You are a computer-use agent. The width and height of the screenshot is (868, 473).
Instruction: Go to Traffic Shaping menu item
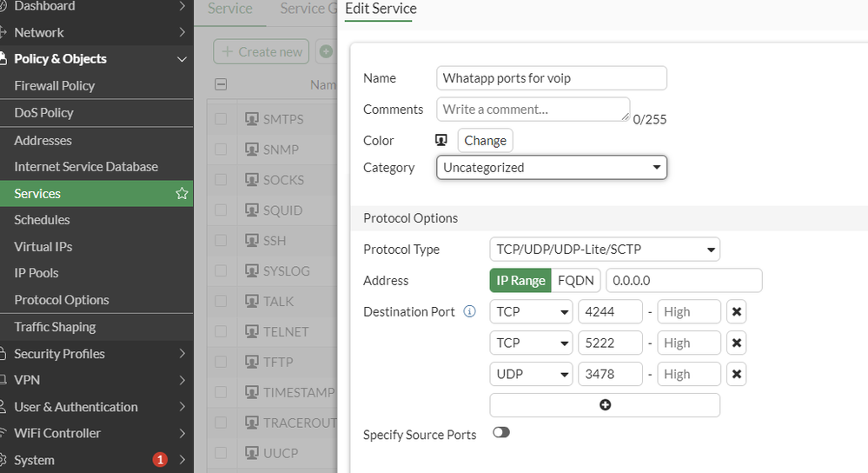[55, 327]
